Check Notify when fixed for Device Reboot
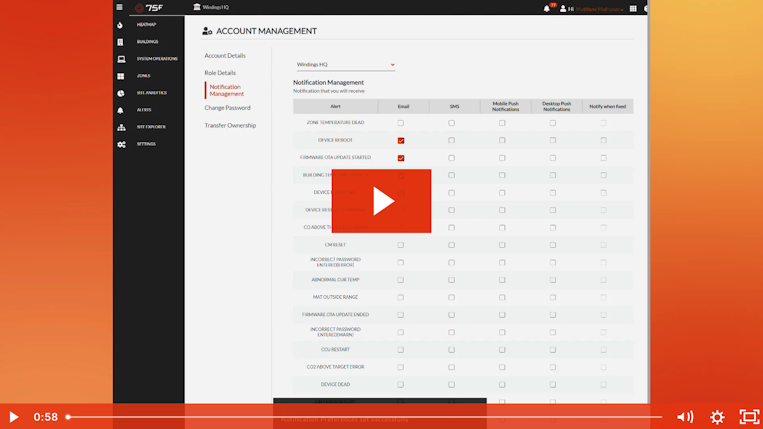The image size is (763, 429). (x=603, y=140)
